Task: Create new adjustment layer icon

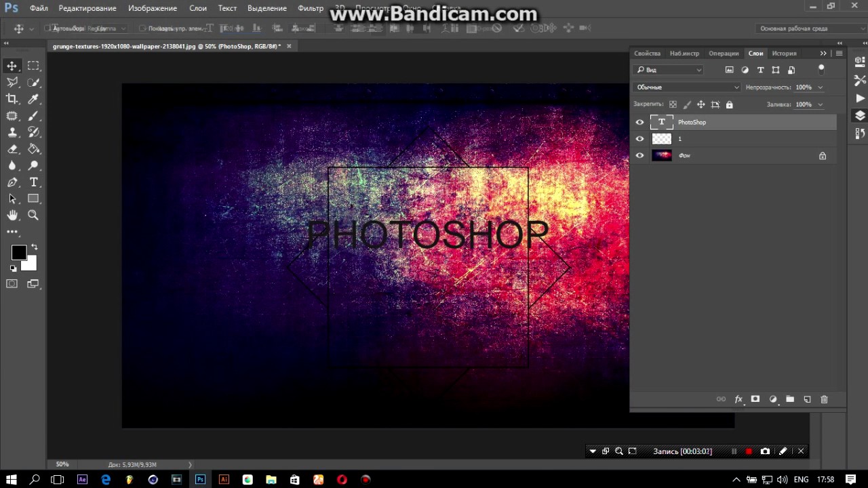Action: [772, 399]
